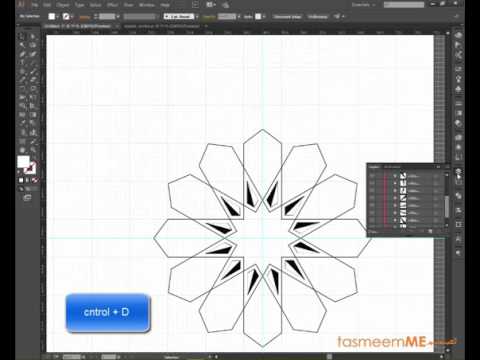The width and height of the screenshot is (480, 360).
Task: Switch to the Artboards panel tab
Action: [392, 167]
